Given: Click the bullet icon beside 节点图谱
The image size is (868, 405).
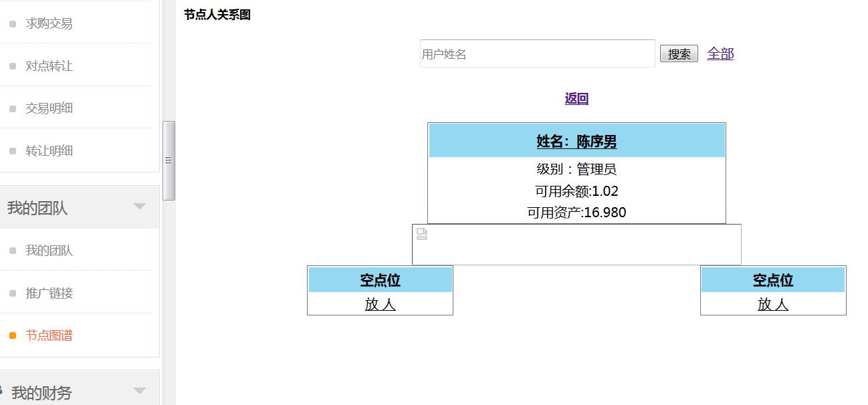Looking at the screenshot, I should point(13,335).
